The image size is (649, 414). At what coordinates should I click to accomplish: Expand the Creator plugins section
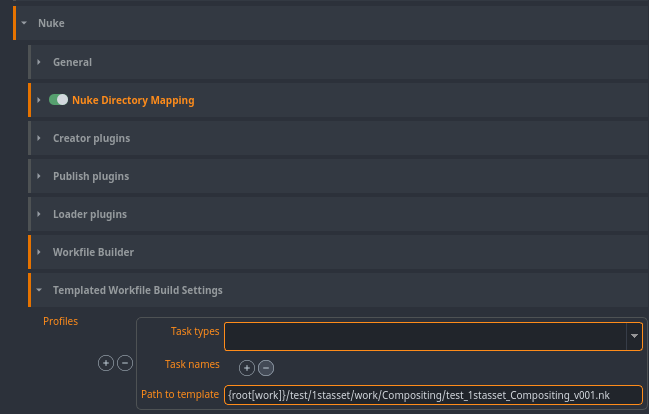39,138
